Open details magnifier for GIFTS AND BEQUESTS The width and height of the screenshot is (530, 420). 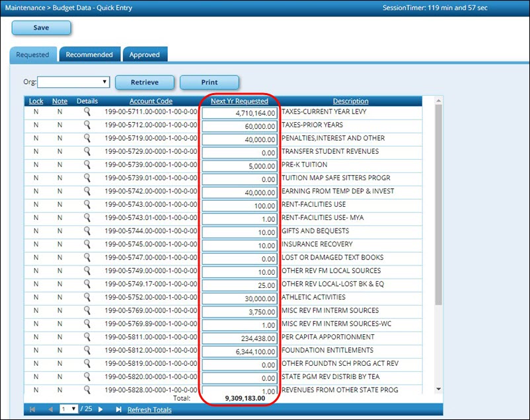click(x=87, y=232)
